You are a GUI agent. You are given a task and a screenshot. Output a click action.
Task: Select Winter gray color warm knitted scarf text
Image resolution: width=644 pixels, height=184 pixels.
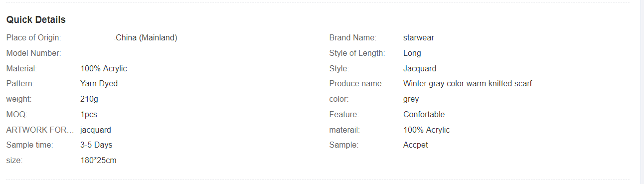click(468, 84)
